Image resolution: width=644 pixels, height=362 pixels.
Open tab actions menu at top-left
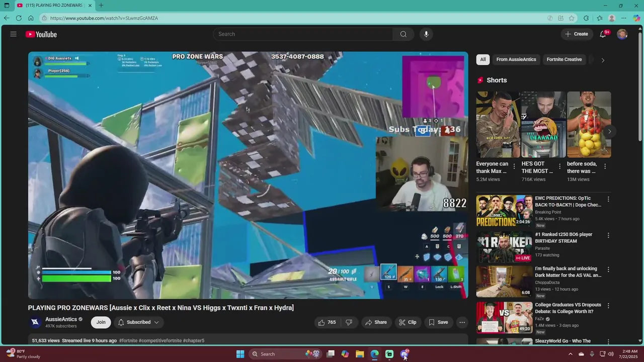(7, 6)
